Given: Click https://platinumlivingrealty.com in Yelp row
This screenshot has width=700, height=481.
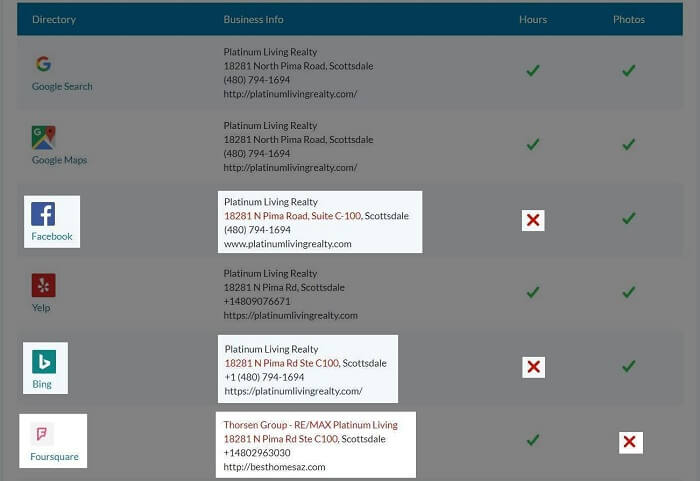Looking at the screenshot, I should point(291,315).
